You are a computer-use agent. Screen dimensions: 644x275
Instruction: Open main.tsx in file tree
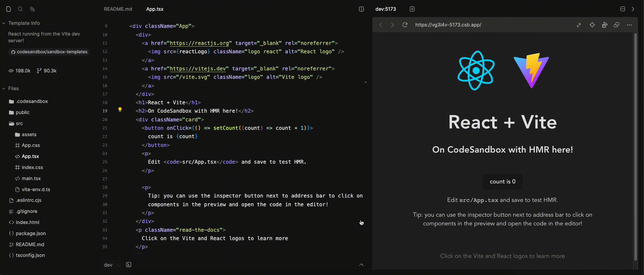(28, 178)
